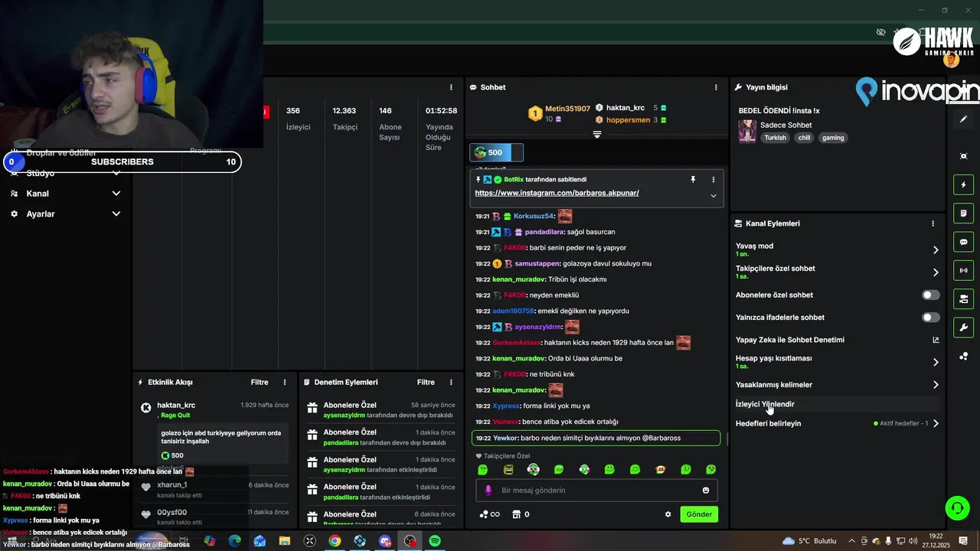Click username Metin351907 in leaderboard
980x551 pixels.
tap(567, 109)
